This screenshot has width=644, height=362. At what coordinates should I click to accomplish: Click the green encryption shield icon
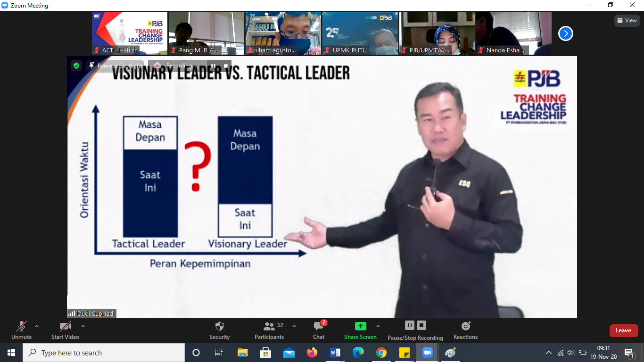(76, 66)
